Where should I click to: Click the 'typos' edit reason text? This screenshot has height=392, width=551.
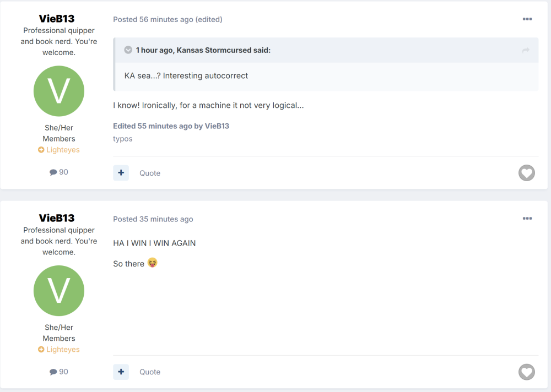tap(123, 139)
